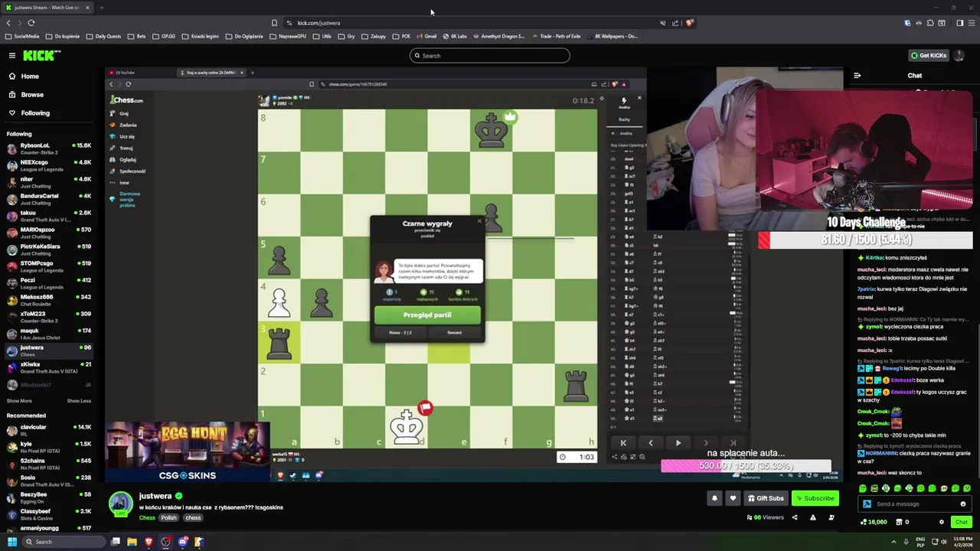Viewport: 980px width, 551px height.
Task: Jump to first move in chess navigator
Action: pyautogui.click(x=623, y=442)
